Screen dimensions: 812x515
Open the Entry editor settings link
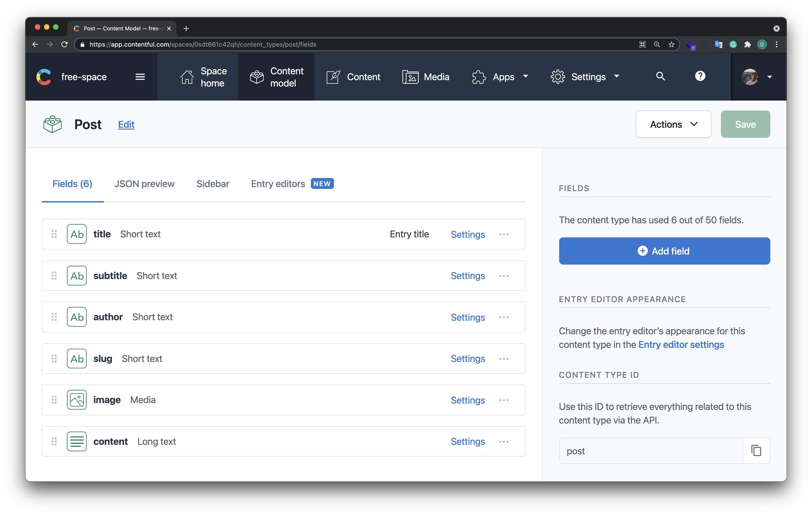click(681, 345)
